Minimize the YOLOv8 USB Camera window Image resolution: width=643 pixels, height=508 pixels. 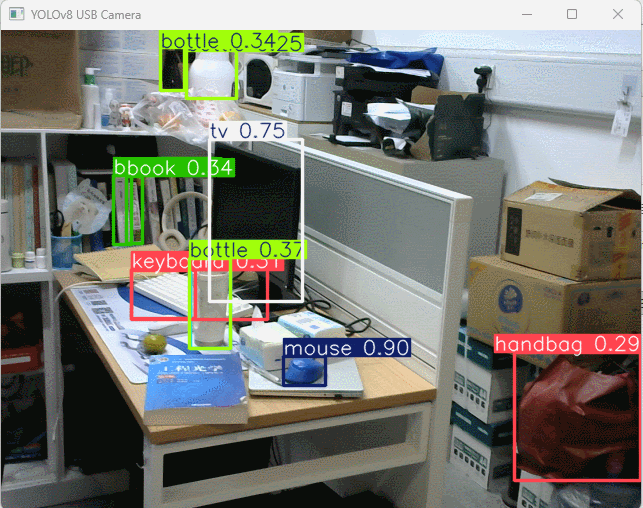click(525, 15)
